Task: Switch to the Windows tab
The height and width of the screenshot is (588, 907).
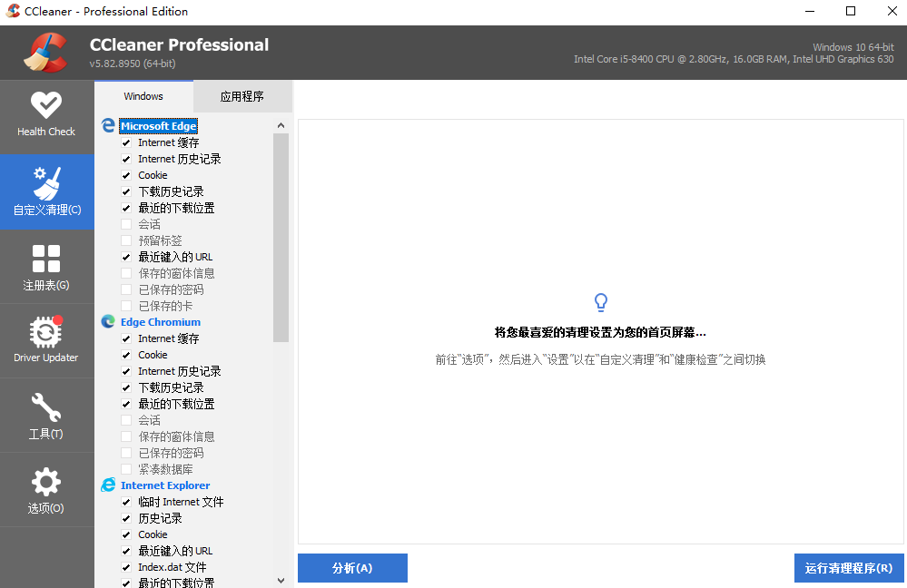Action: click(x=143, y=96)
